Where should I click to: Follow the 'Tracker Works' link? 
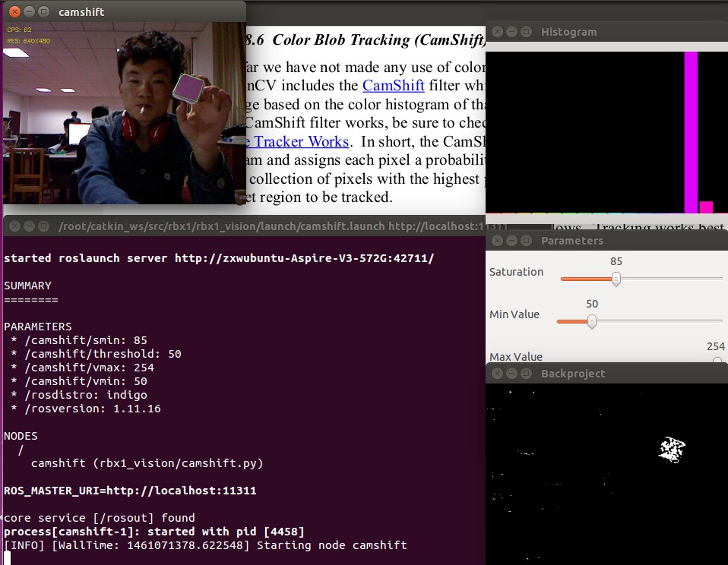click(x=297, y=141)
